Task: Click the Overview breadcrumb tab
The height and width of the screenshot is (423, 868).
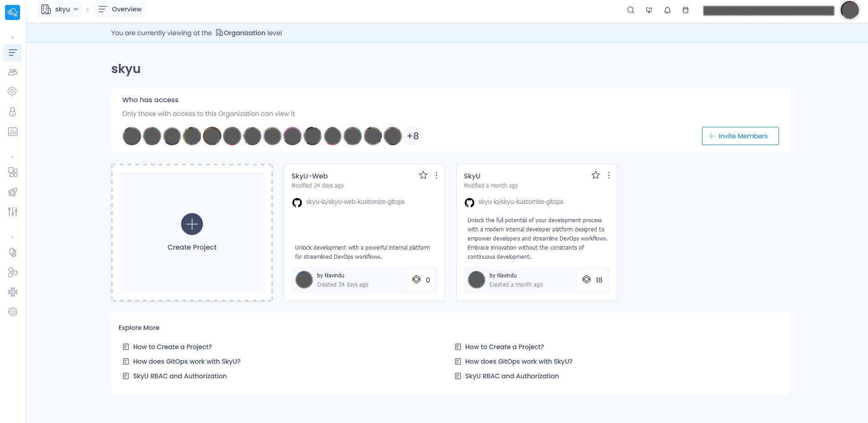Action: pos(120,9)
